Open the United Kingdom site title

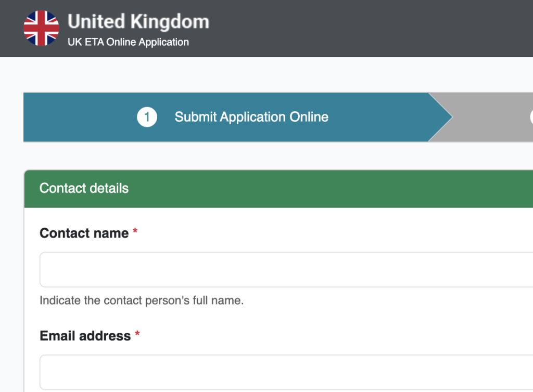click(x=138, y=22)
